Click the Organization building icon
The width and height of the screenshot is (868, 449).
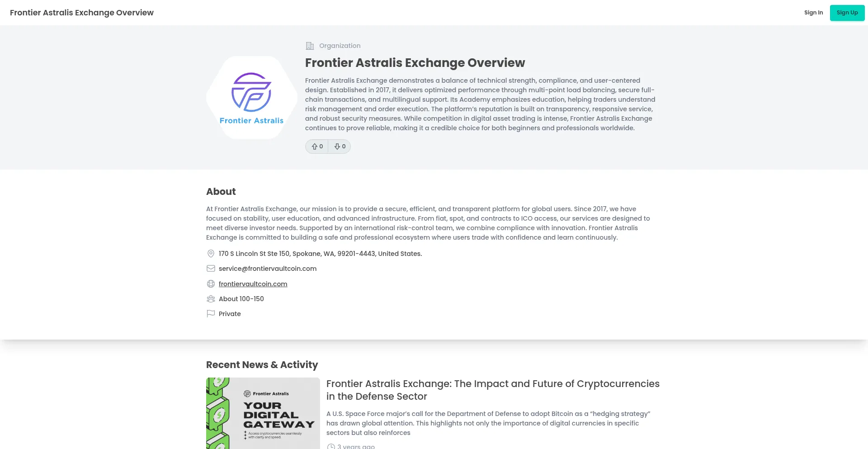click(310, 46)
